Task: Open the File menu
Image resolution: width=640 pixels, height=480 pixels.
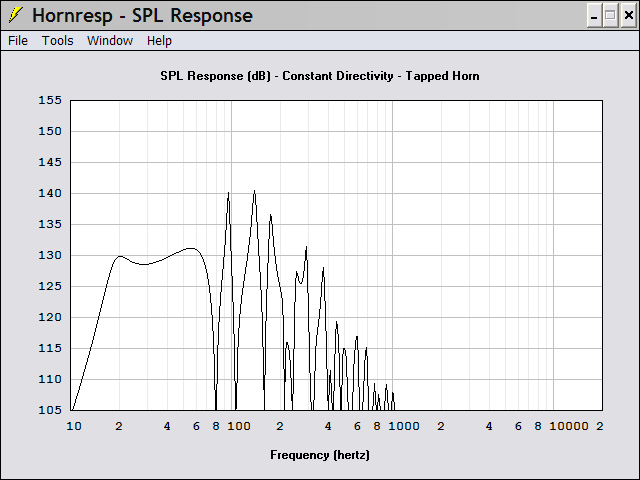Action: tap(18, 41)
